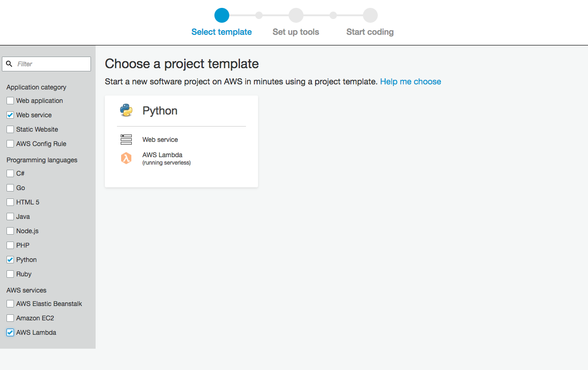Click the Python logo icon
Screen dimensions: 588x370
pos(126,110)
